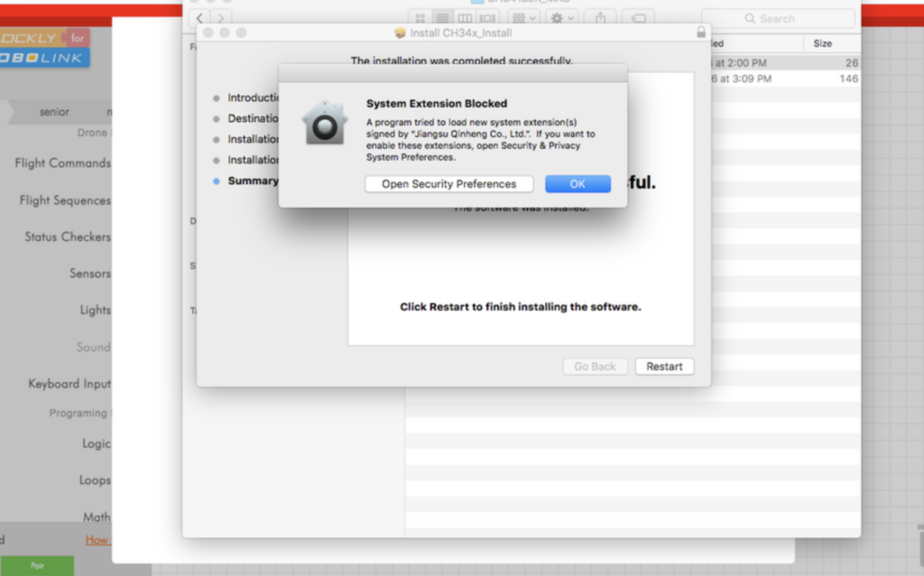This screenshot has width=924, height=576.
Task: Switch Finder to column view
Action: [465, 18]
